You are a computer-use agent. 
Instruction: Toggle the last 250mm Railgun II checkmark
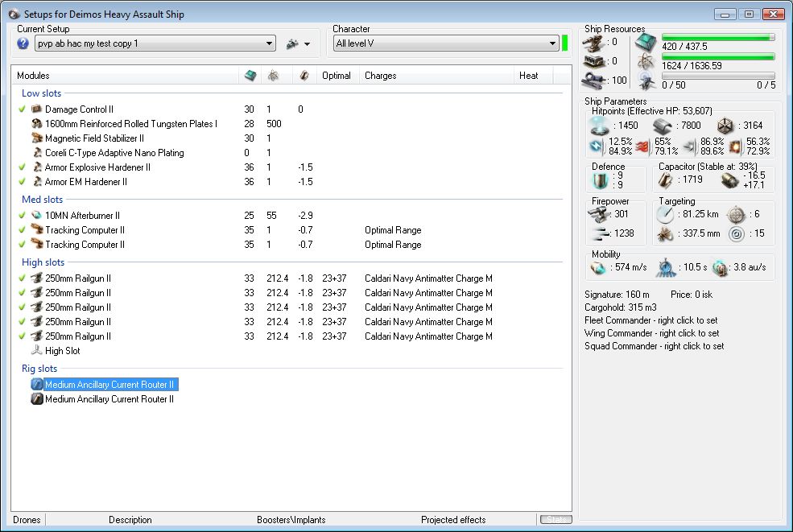click(x=22, y=336)
